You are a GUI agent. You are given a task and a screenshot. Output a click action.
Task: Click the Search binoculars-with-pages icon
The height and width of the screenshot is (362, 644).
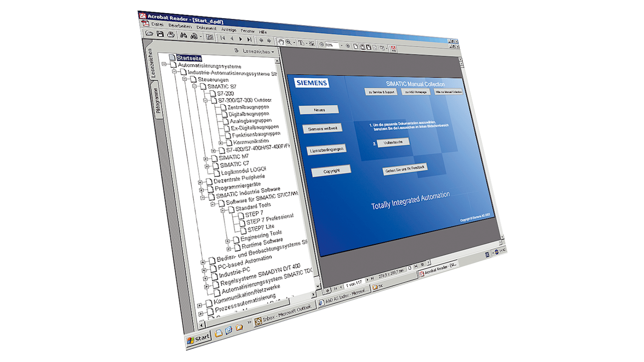(x=194, y=36)
